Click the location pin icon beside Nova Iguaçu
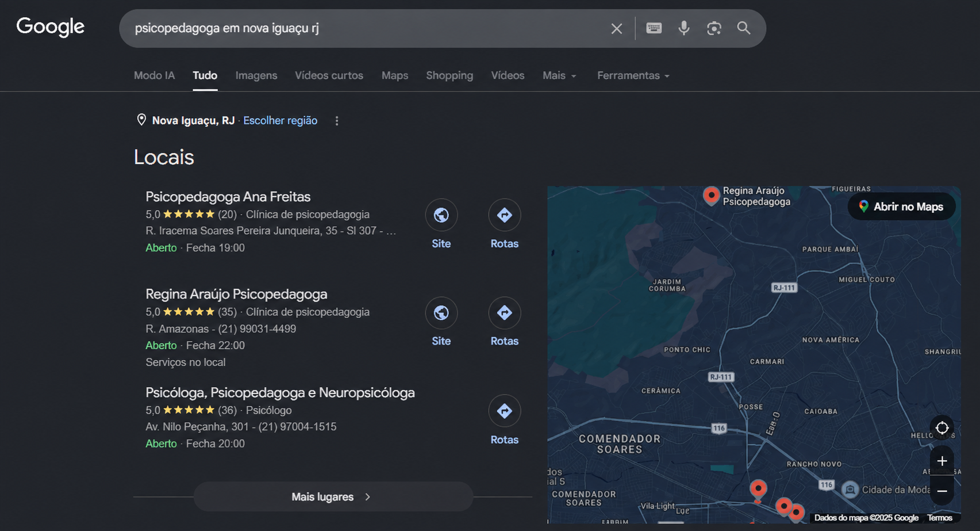This screenshot has width=980, height=531. click(x=141, y=120)
